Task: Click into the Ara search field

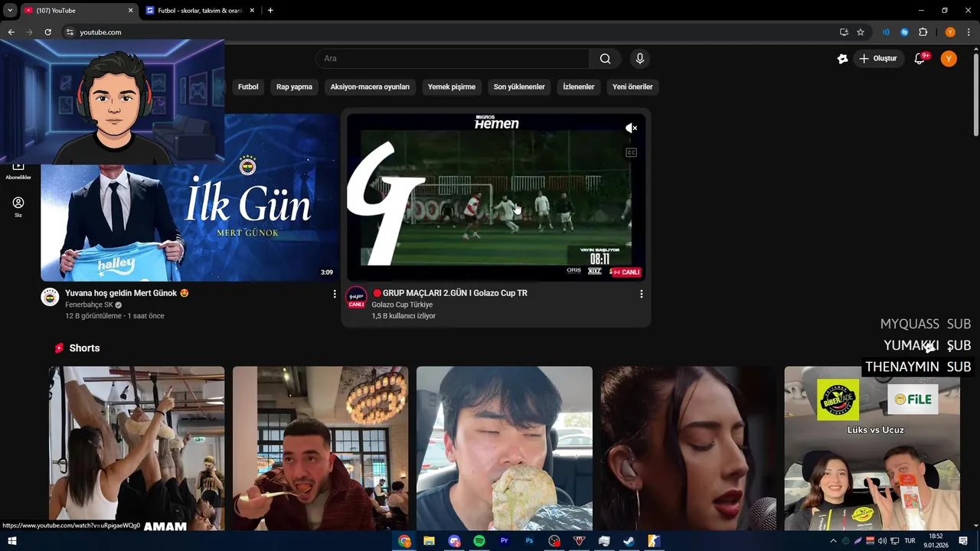Action: coord(452,59)
